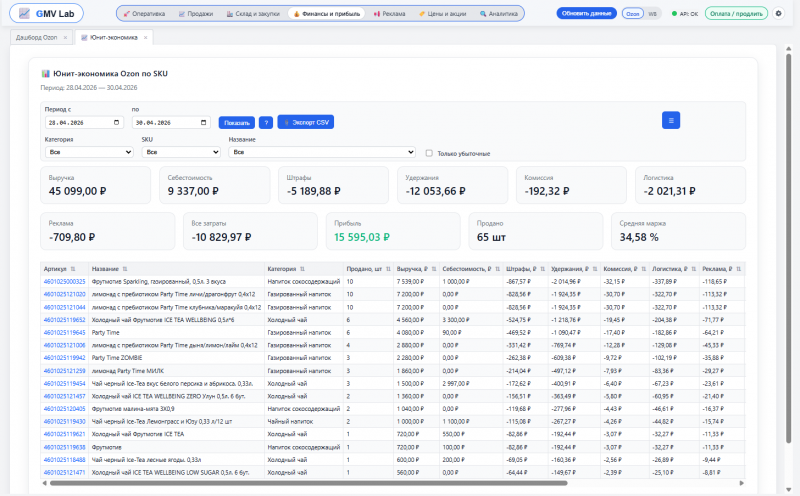Open the SKU dropdown
Screen dimensions: 800x496
pyautogui.click(x=181, y=152)
